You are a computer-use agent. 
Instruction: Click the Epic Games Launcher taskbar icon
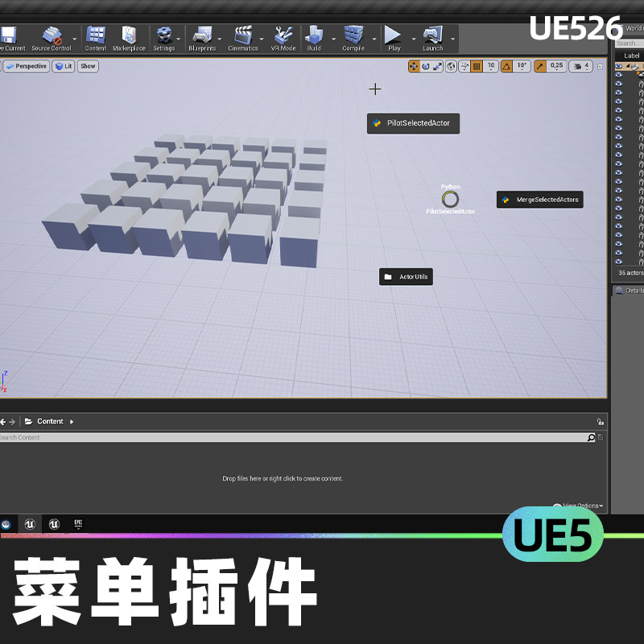pos(78,524)
